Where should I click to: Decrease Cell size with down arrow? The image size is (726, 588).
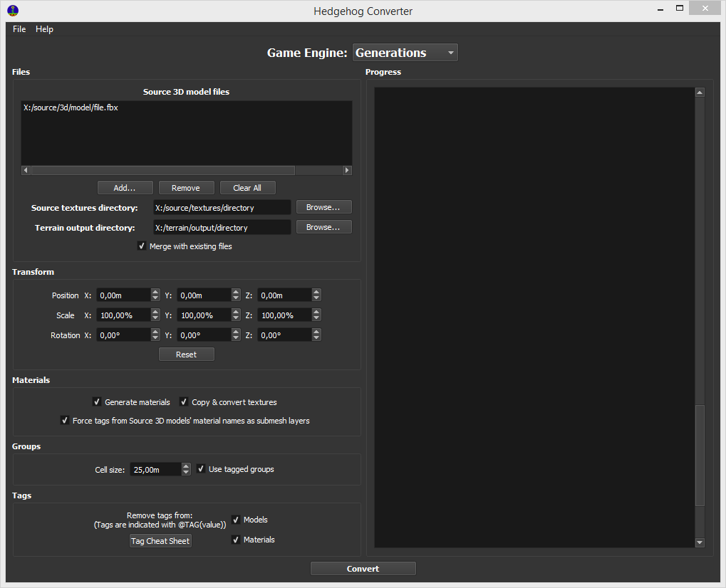click(186, 473)
